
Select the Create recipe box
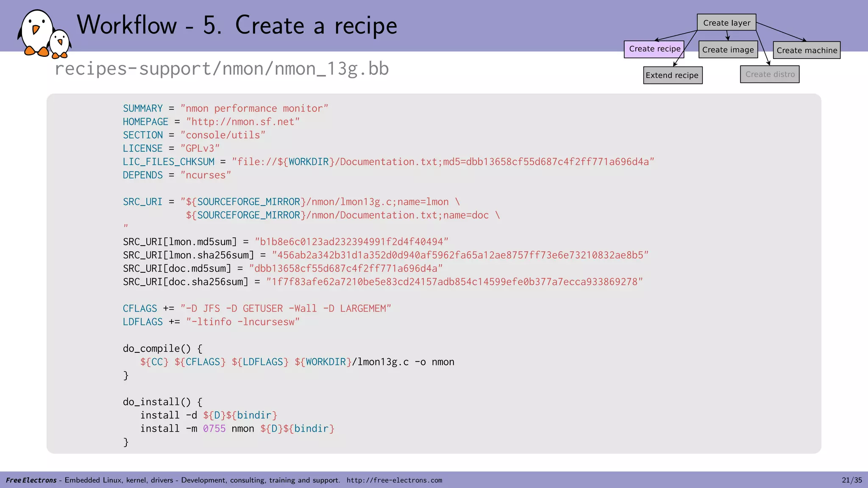tap(654, 49)
